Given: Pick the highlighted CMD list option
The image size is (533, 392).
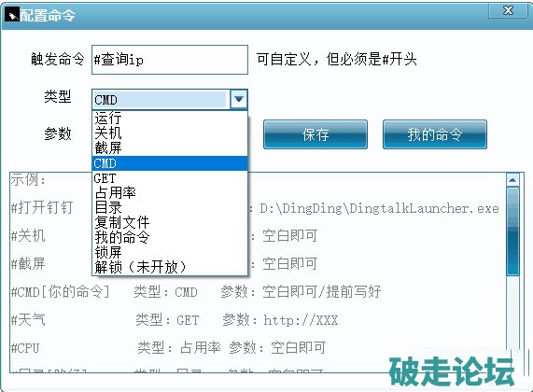Looking at the screenshot, I should click(170, 163).
